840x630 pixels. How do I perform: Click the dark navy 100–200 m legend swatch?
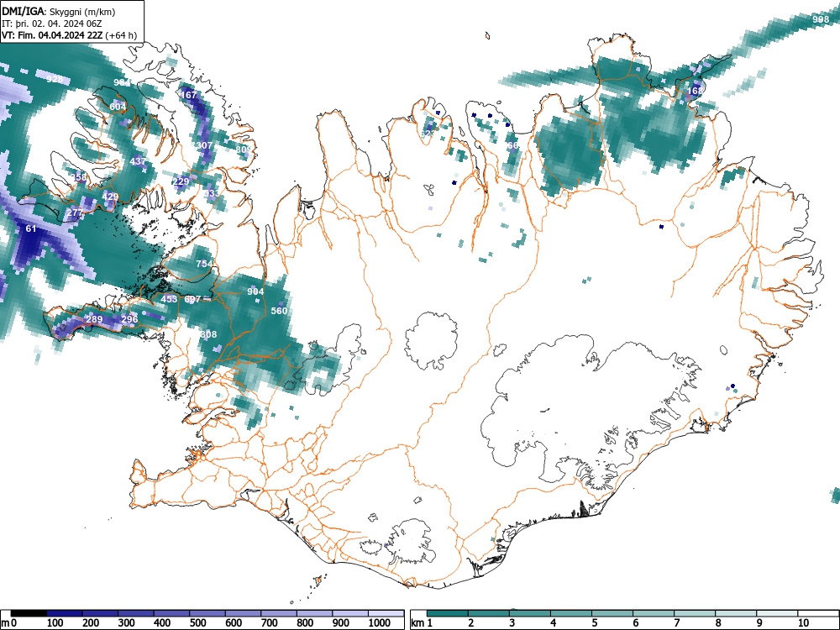point(65,613)
